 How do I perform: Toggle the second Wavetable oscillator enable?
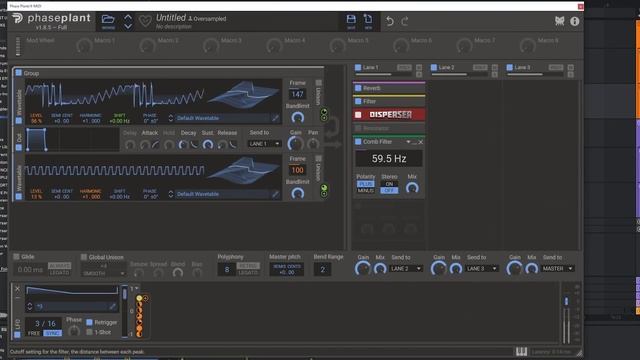point(19,196)
